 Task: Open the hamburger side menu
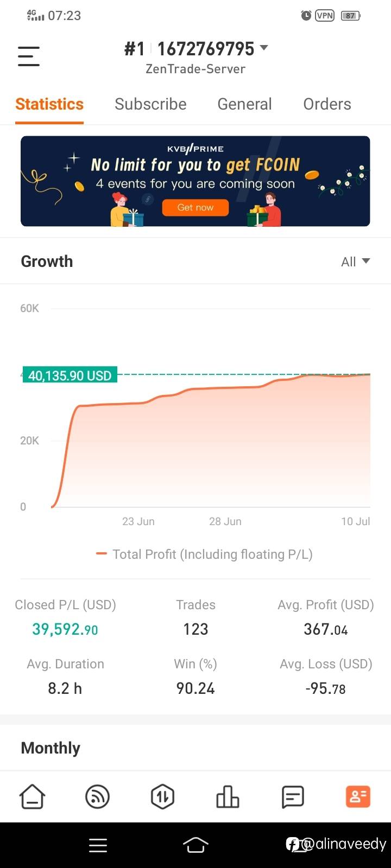(29, 56)
